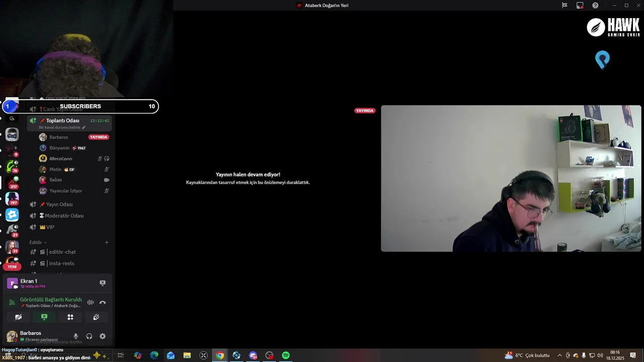Add channel to Editör category plus icon
644x362 pixels.
(x=107, y=242)
